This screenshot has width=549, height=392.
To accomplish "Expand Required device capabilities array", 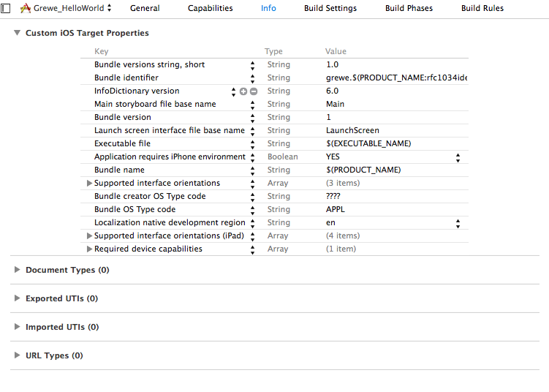I will tap(90, 249).
